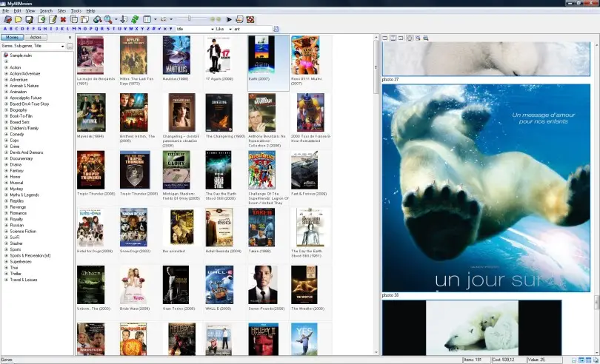Expand the Science Fiction genre node

[6, 232]
